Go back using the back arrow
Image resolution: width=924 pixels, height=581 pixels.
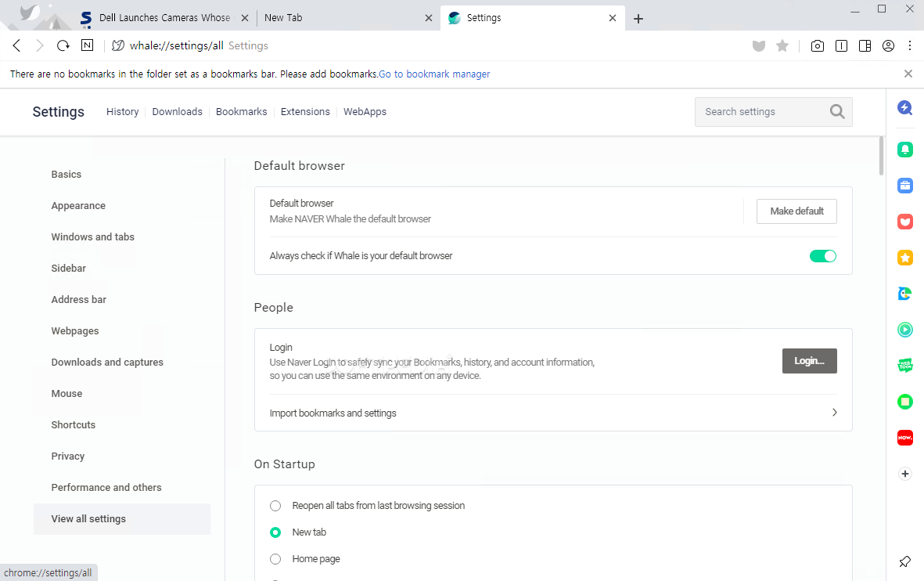pyautogui.click(x=17, y=45)
